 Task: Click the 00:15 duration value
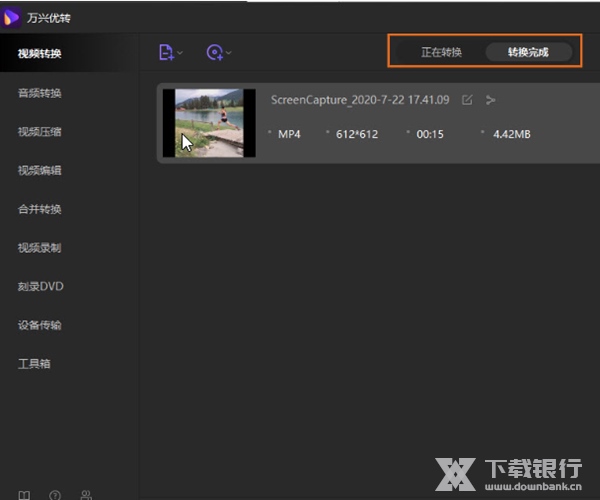tap(430, 134)
